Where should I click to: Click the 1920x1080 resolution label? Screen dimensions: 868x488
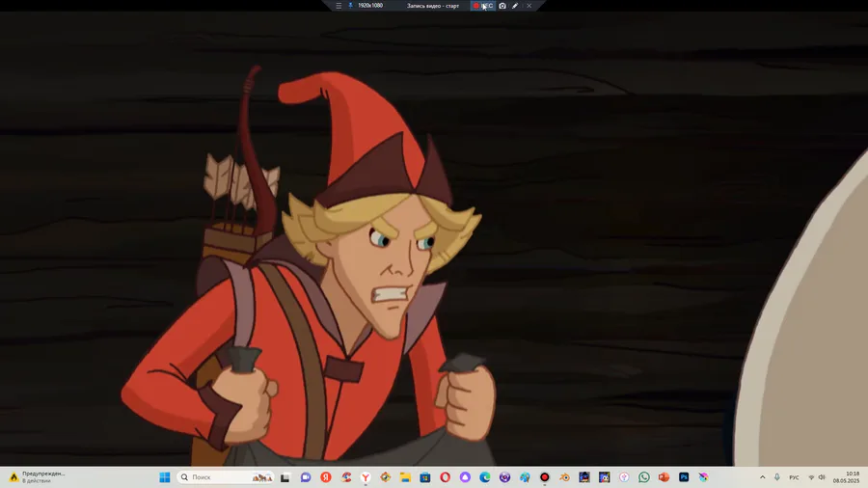(x=370, y=6)
